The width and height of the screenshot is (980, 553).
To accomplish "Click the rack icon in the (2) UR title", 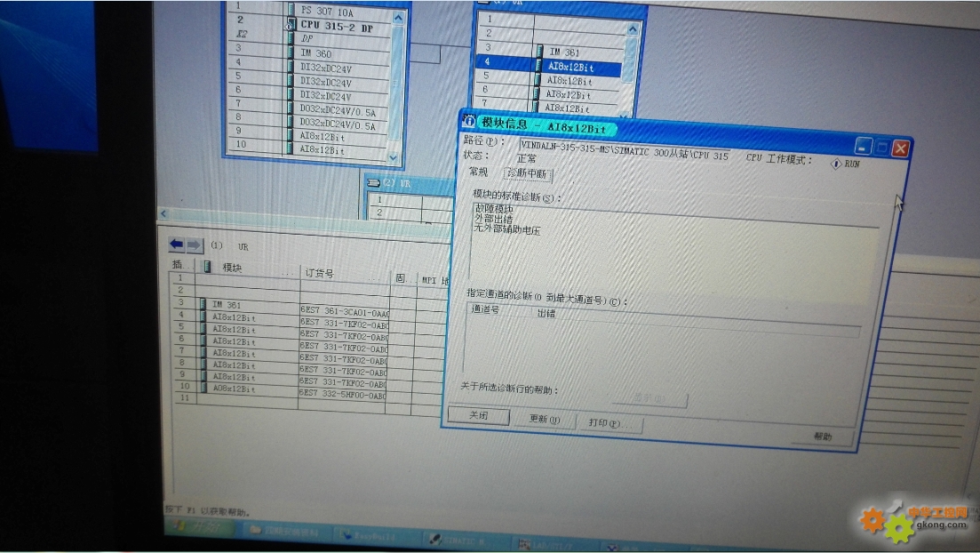I will point(374,182).
